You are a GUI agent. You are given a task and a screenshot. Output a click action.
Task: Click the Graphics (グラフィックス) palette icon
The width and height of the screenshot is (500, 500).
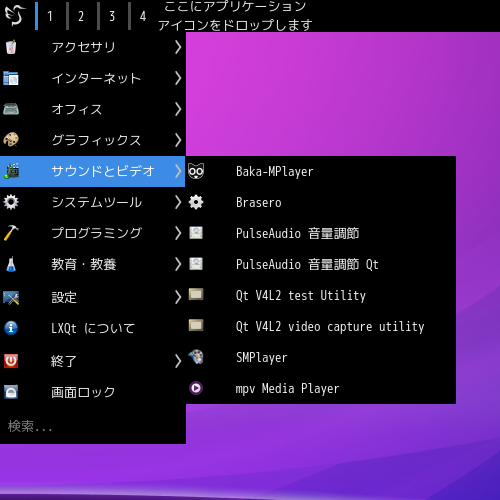(x=11, y=140)
